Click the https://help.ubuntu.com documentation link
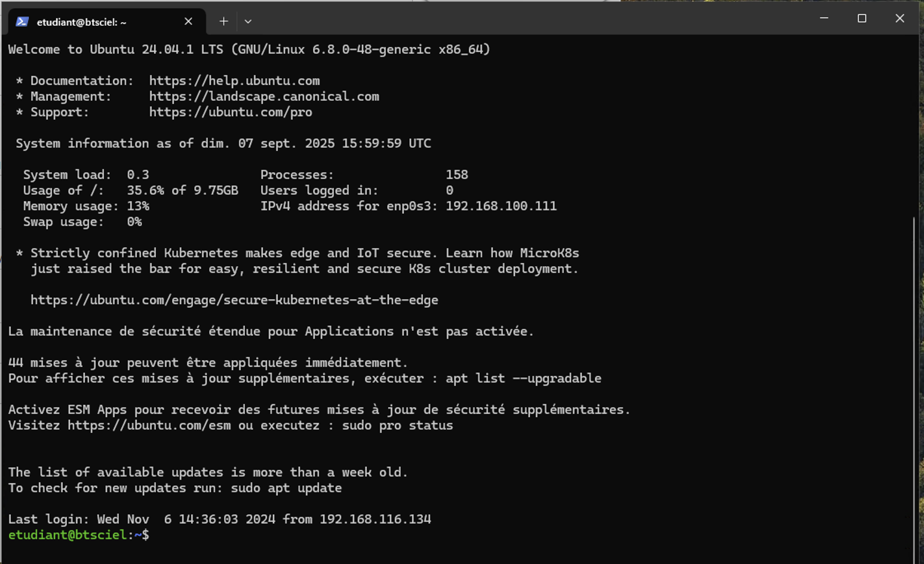This screenshot has width=924, height=564. tap(234, 81)
